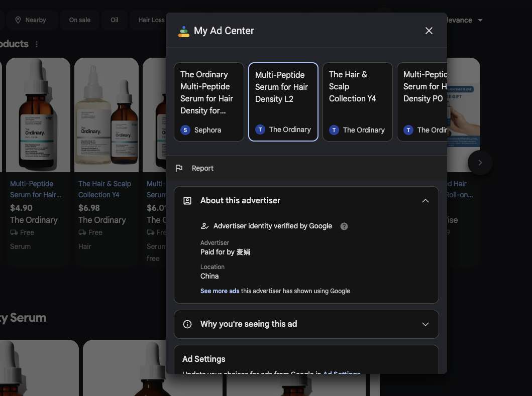Click 'The Ordinary' seller under $6.98 product
The width and height of the screenshot is (532, 396).
pos(102,220)
